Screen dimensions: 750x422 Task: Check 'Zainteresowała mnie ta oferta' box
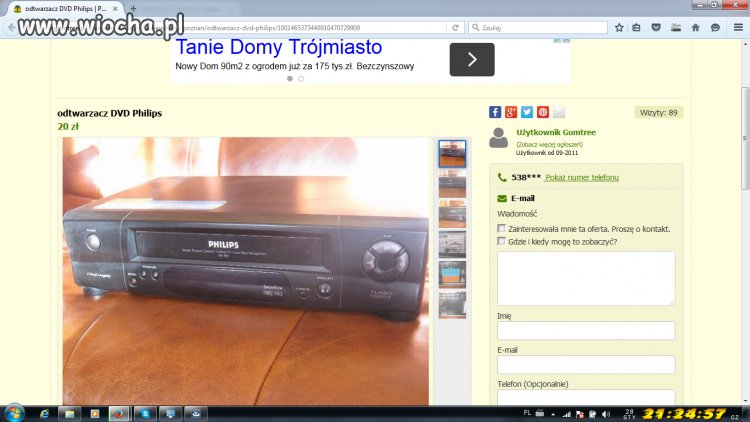coord(501,228)
